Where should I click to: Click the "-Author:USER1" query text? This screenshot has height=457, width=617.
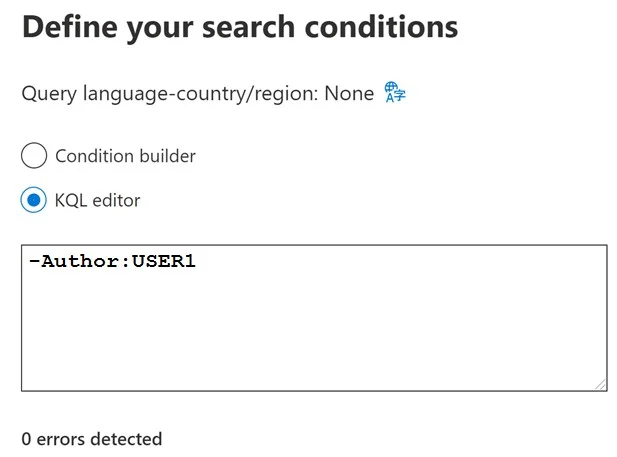[112, 261]
